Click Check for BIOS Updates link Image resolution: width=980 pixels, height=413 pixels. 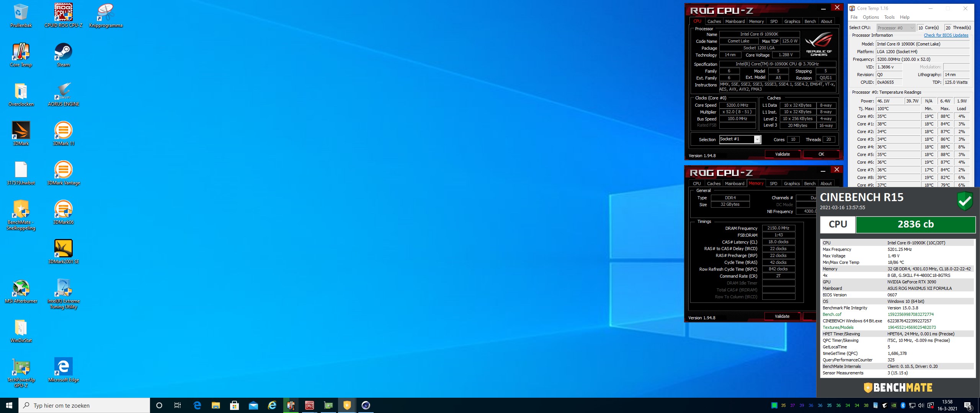coord(946,35)
